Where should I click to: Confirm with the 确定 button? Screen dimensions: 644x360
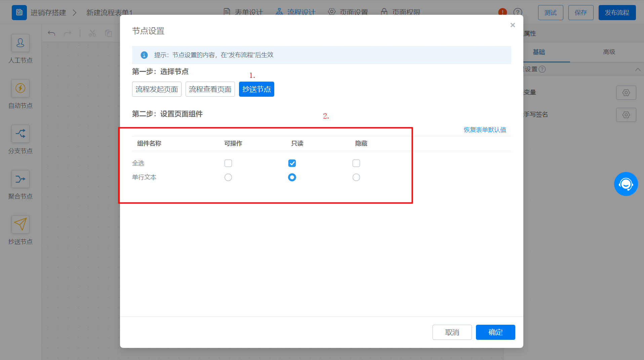(x=495, y=332)
